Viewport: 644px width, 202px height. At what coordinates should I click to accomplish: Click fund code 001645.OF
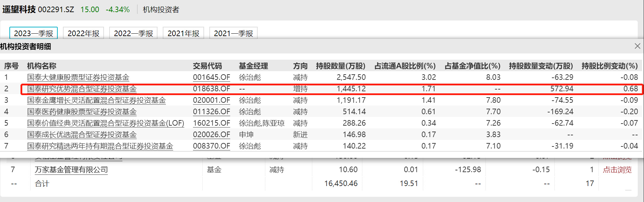[x=211, y=77]
